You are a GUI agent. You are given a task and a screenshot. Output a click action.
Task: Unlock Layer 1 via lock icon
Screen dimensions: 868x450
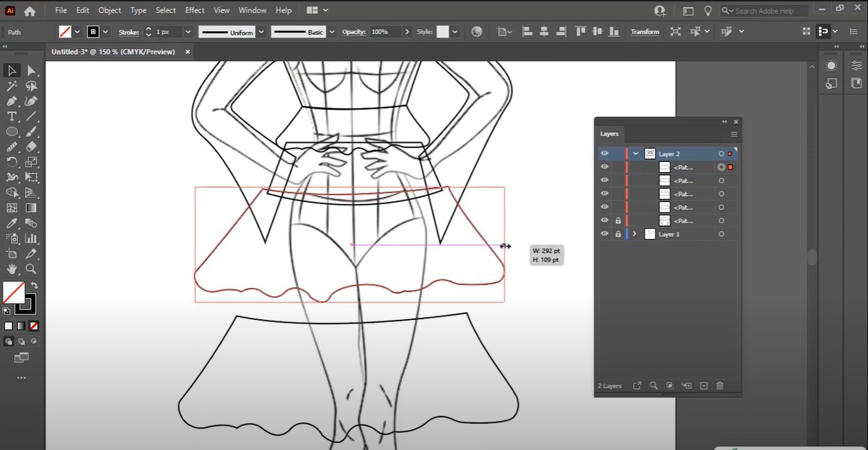pos(618,234)
